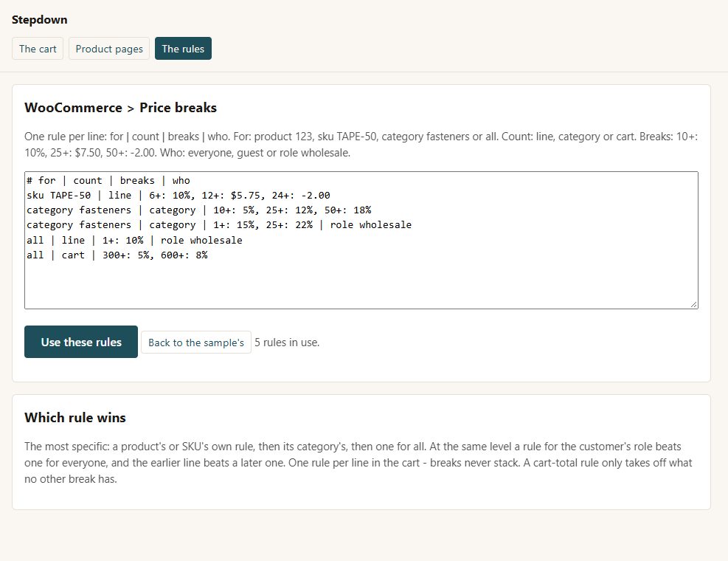
Task: Click the fasteners rule with '50+: 18%'
Action: click(x=198, y=210)
